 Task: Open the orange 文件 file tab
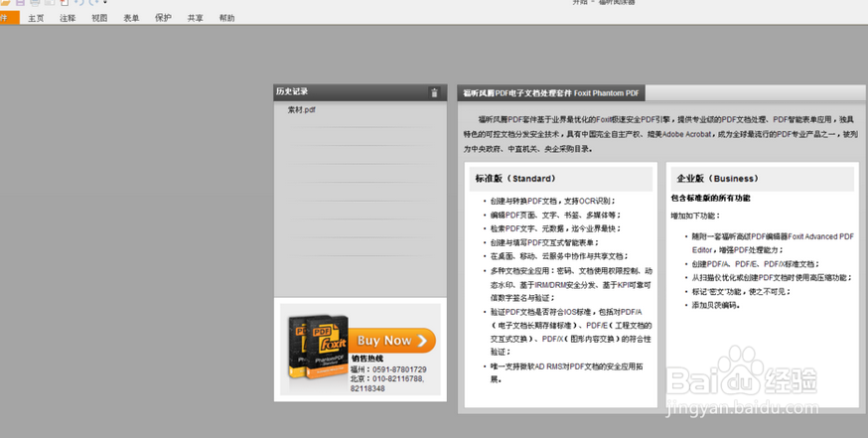tap(8, 18)
